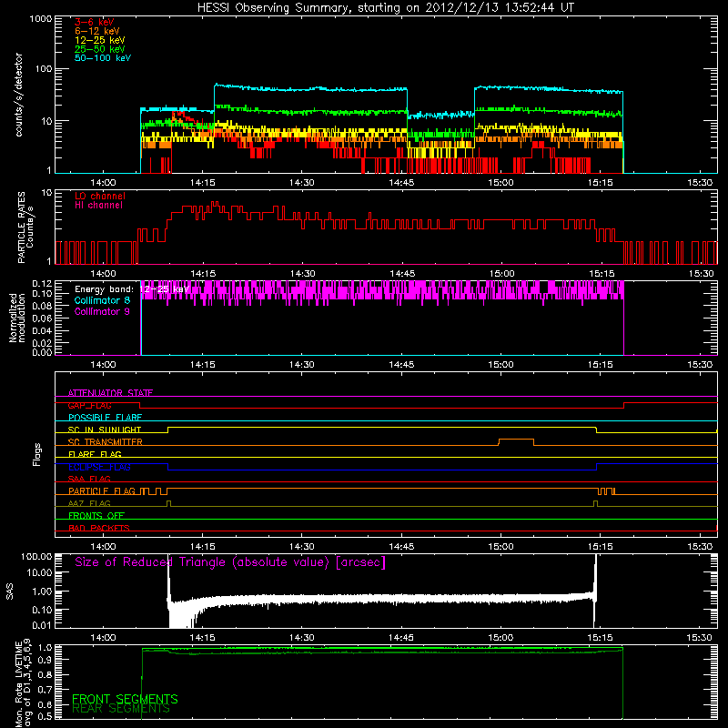The height and width of the screenshot is (728, 728).
Task: Select the Collimator 9 legend label
Action: [x=102, y=311]
